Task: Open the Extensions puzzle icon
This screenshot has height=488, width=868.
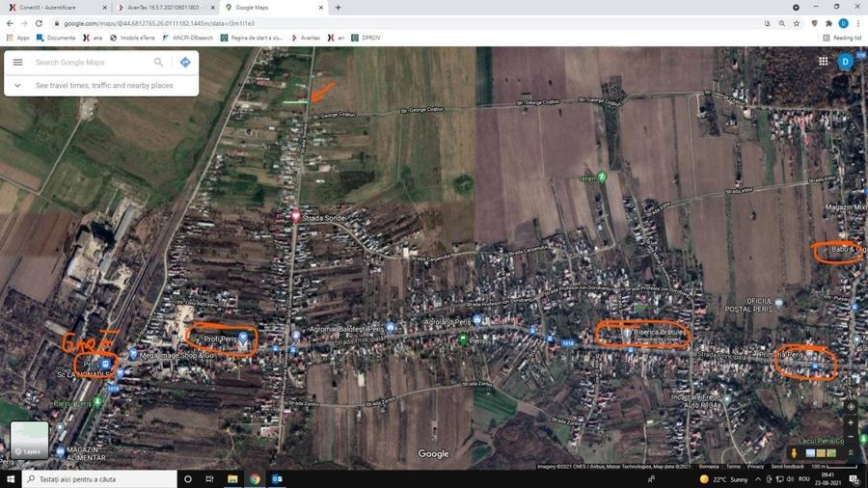Action: click(828, 23)
